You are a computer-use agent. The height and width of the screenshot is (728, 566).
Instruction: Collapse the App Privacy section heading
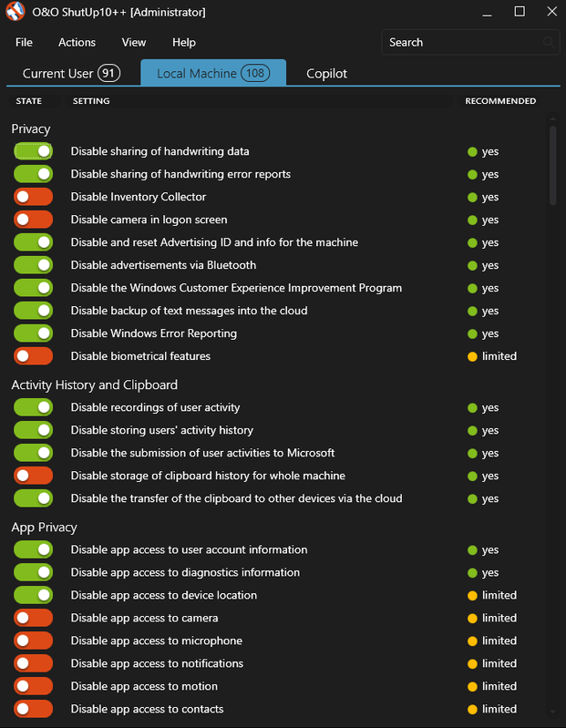pos(44,528)
